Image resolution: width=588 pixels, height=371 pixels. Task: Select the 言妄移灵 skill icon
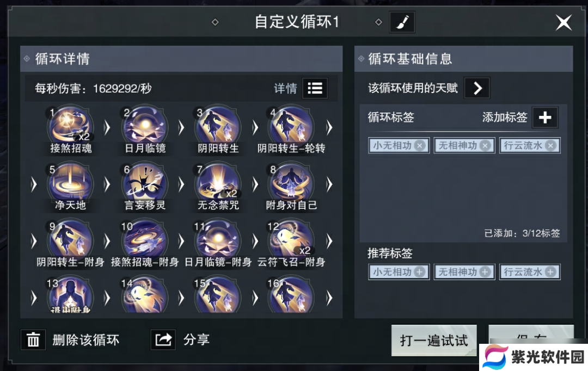pyautogui.click(x=145, y=183)
